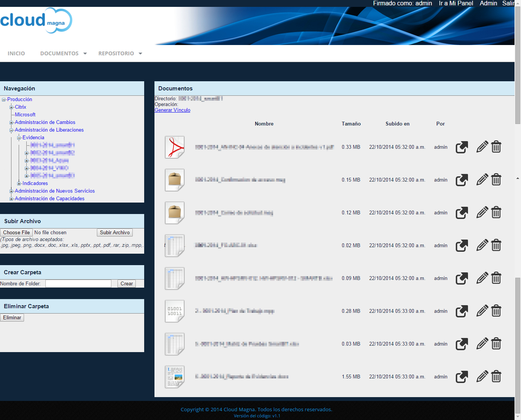Click the red PDF file type icon

click(x=175, y=147)
